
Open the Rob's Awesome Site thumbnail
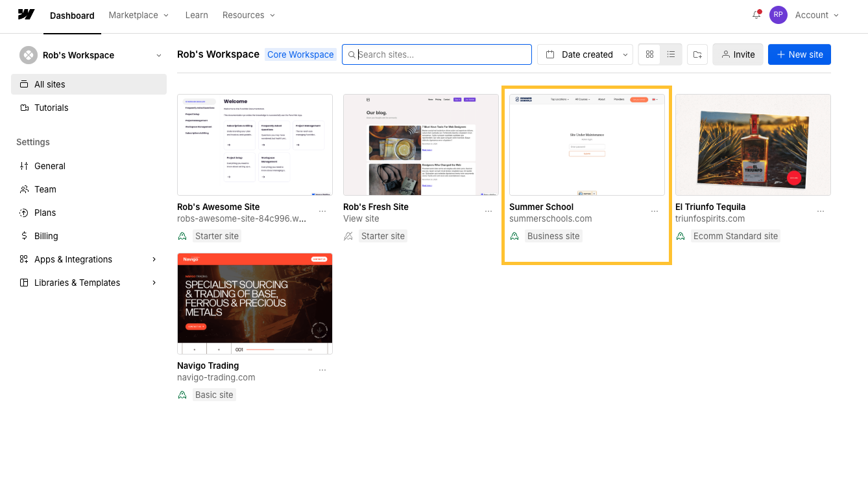coord(255,145)
